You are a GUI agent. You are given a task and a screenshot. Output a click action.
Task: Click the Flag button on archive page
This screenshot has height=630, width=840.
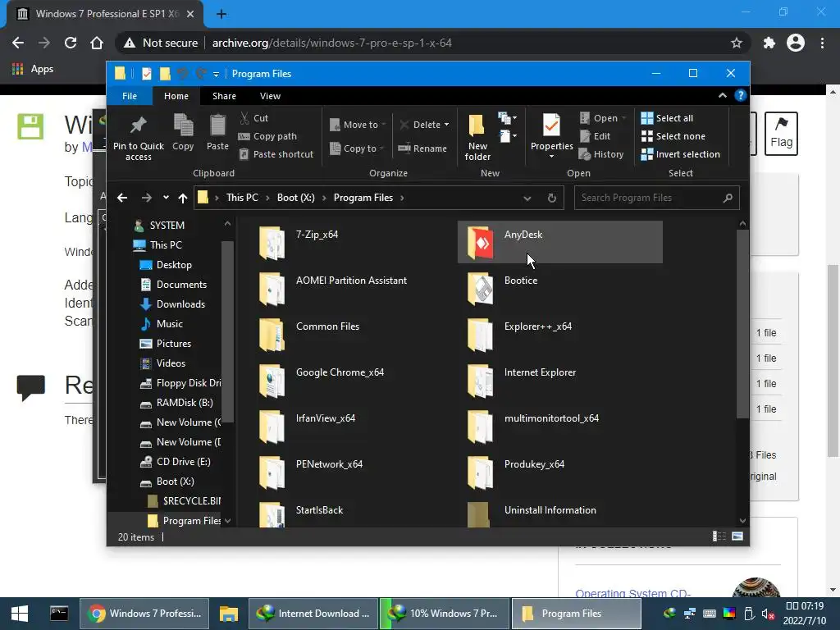click(781, 134)
